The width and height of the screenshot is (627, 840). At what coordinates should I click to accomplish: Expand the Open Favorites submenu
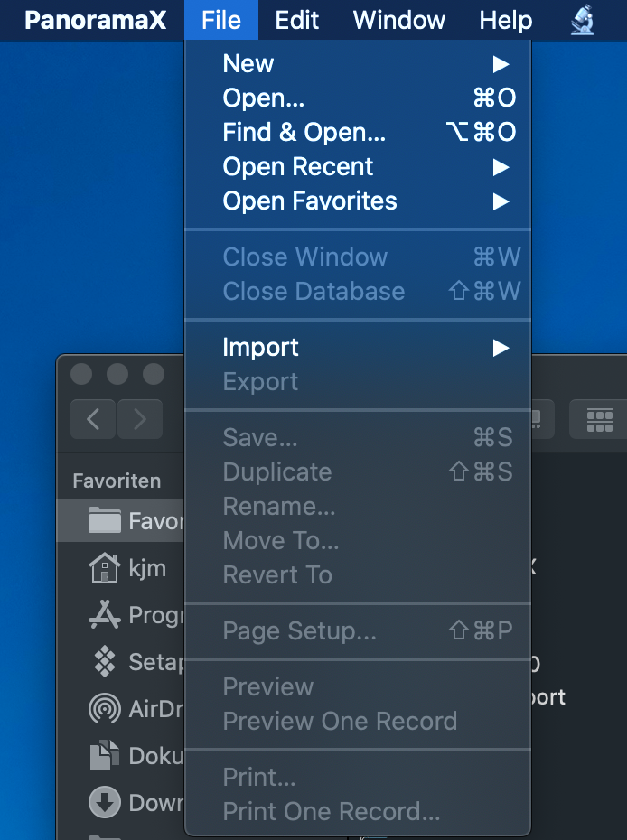(x=501, y=201)
